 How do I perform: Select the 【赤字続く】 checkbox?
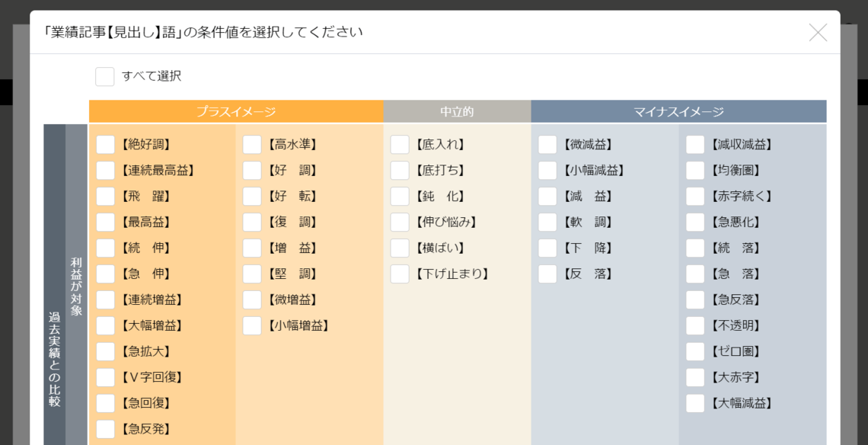(x=695, y=196)
